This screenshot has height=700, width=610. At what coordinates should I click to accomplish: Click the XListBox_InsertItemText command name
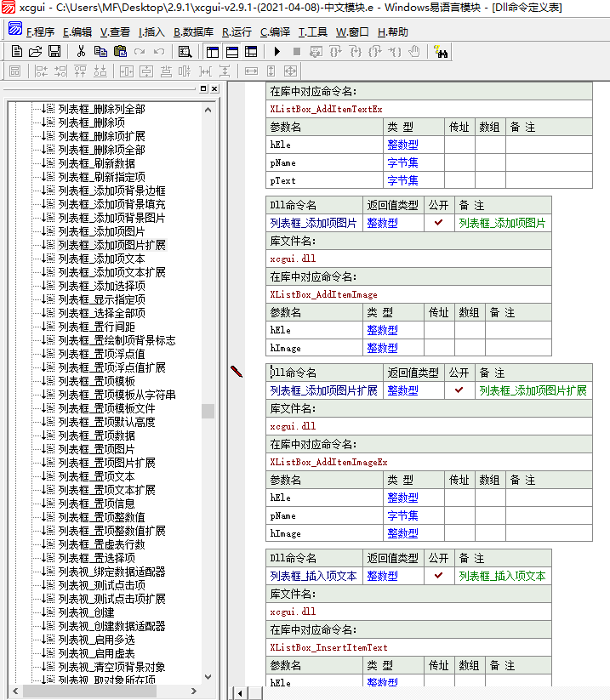(x=328, y=647)
